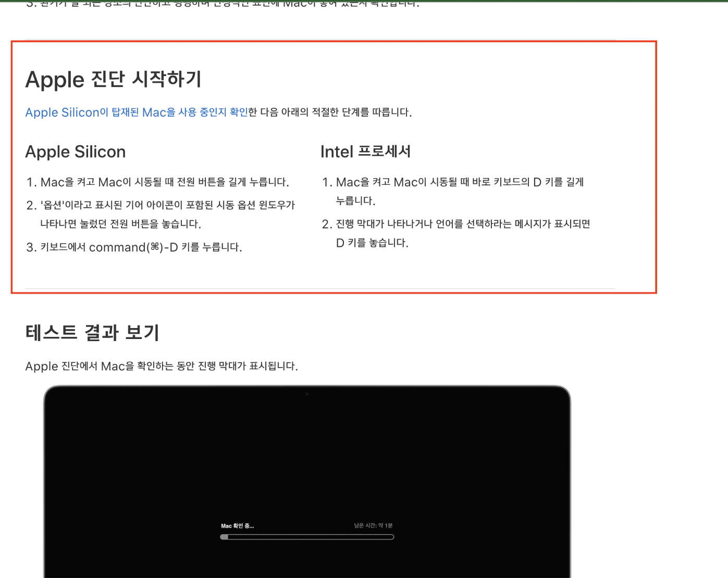
Task: Click the 진행 막대 description text
Action: [161, 366]
